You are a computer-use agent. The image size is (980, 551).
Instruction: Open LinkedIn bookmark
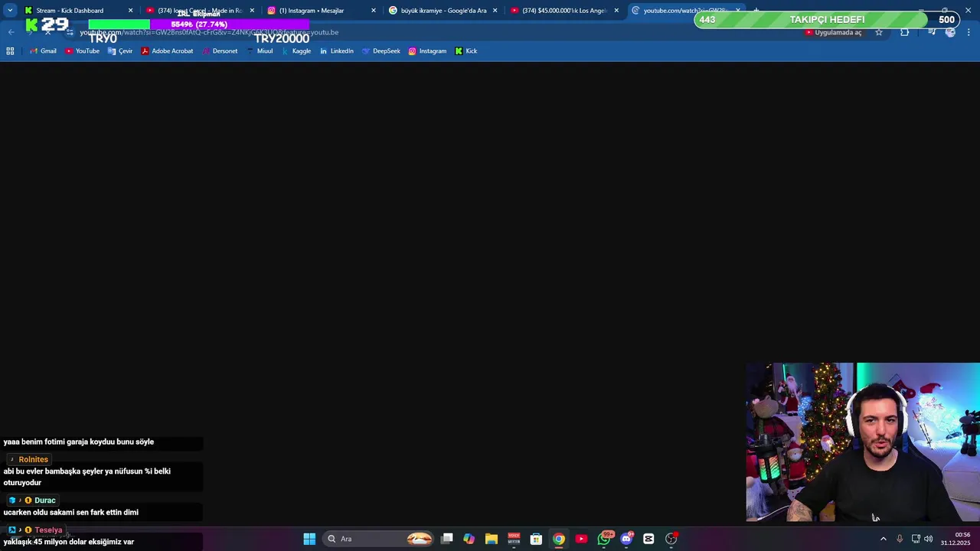pos(337,51)
